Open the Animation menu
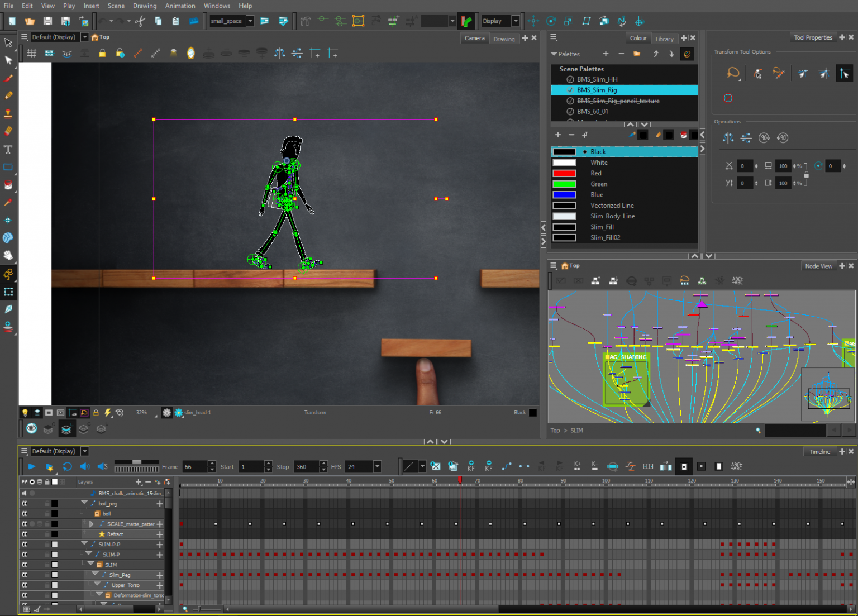 pyautogui.click(x=180, y=6)
